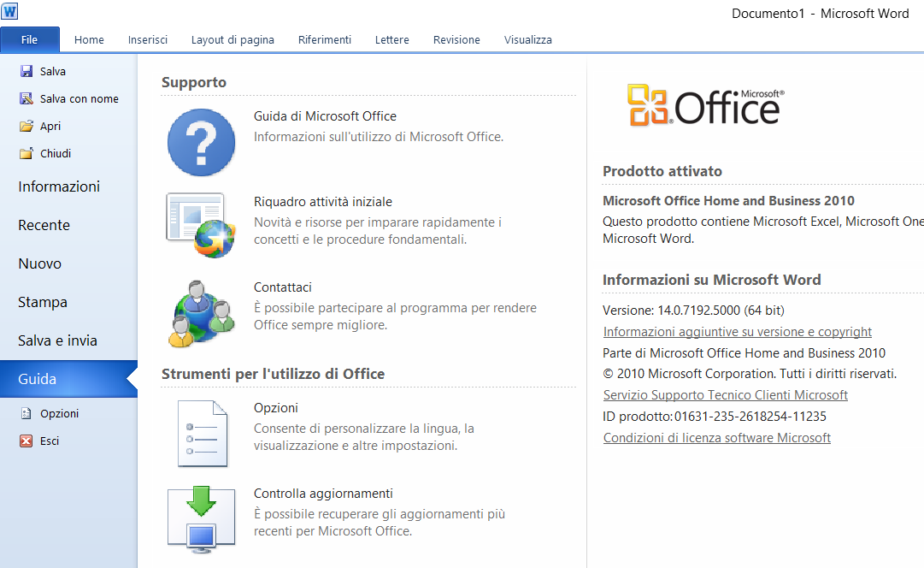Click the Word application icon in title bar
This screenshot has height=568, width=924.
click(x=9, y=10)
